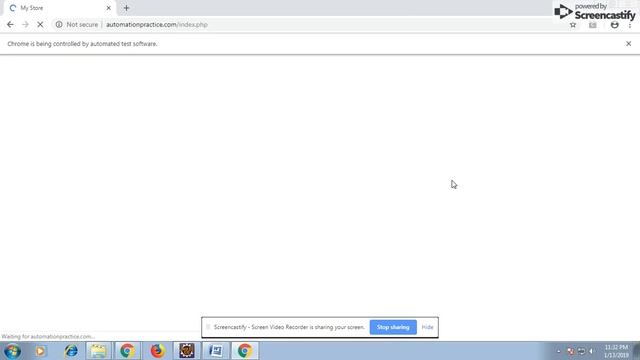Open the Windows Start menu
Screen dimensions: 640x360
pos(12,351)
